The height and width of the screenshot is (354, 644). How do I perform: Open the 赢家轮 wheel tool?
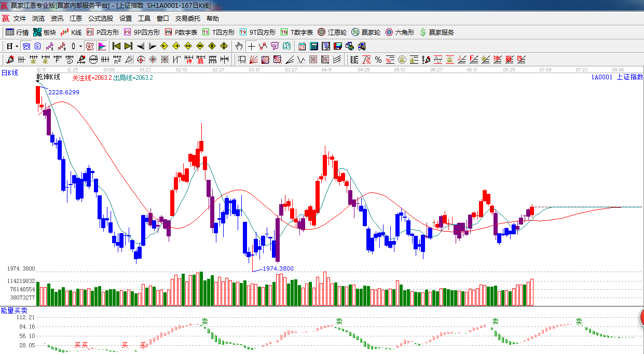[366, 32]
